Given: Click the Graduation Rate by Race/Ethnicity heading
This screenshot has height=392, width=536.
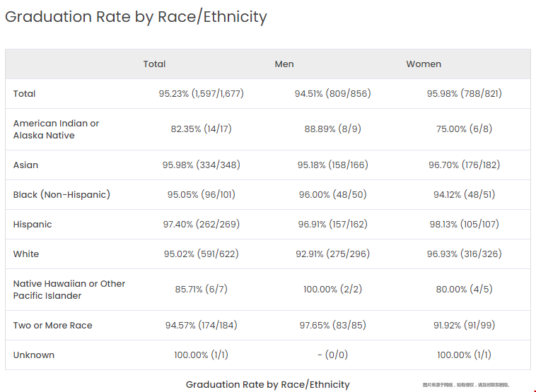Looking at the screenshot, I should tap(136, 17).
